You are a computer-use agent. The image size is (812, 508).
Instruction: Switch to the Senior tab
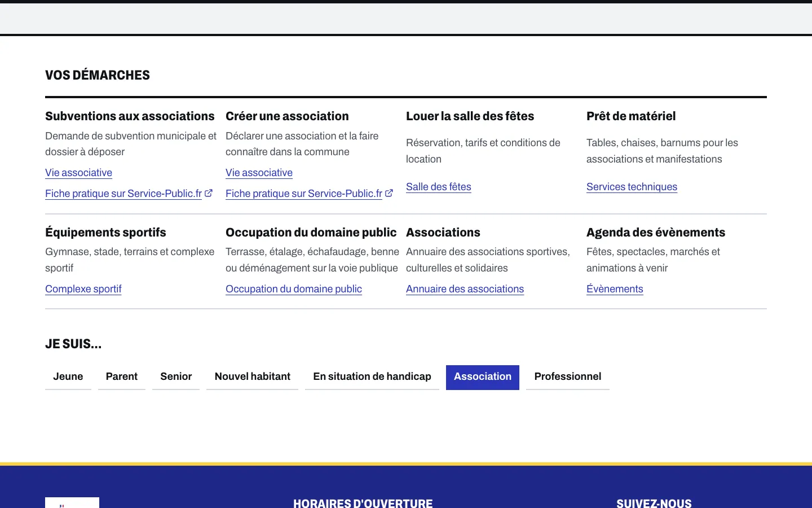coord(176,376)
